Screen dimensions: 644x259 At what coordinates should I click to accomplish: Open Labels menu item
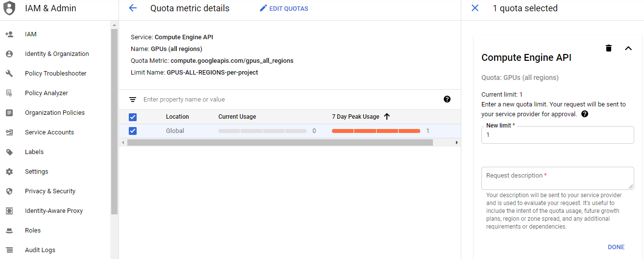[34, 152]
